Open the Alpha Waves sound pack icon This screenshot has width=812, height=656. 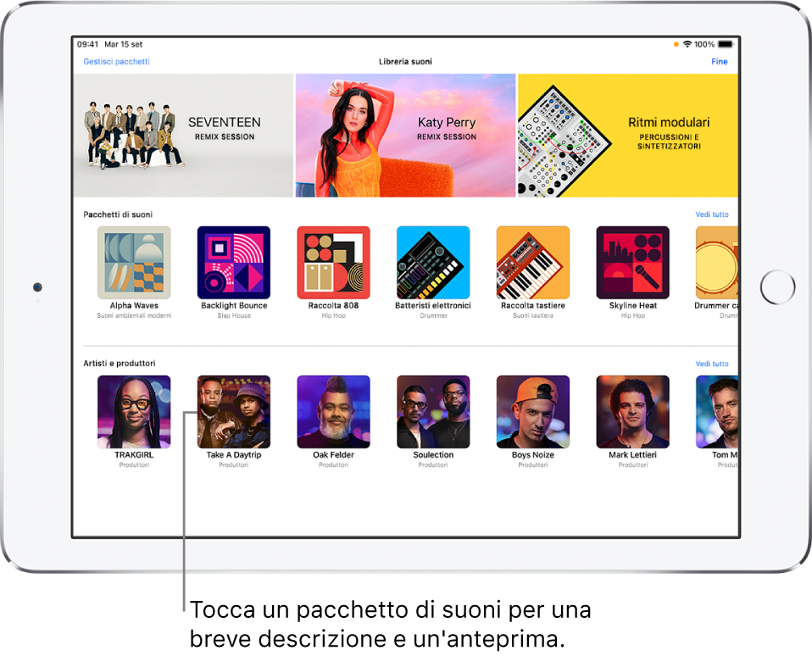tap(134, 263)
